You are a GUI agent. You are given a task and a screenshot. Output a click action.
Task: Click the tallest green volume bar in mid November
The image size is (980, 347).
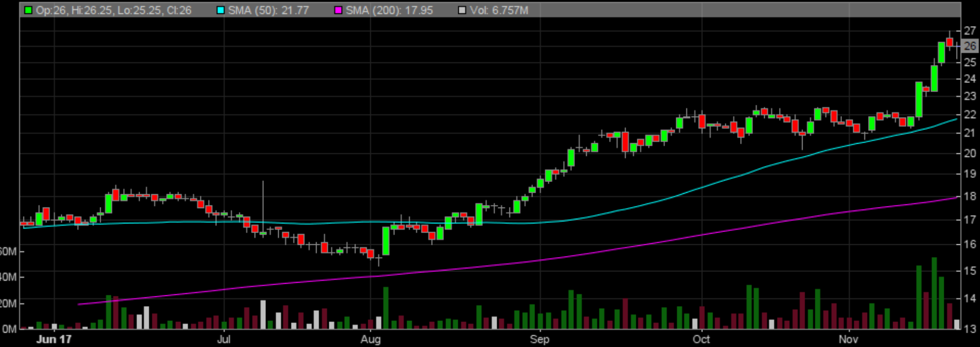tap(934, 293)
